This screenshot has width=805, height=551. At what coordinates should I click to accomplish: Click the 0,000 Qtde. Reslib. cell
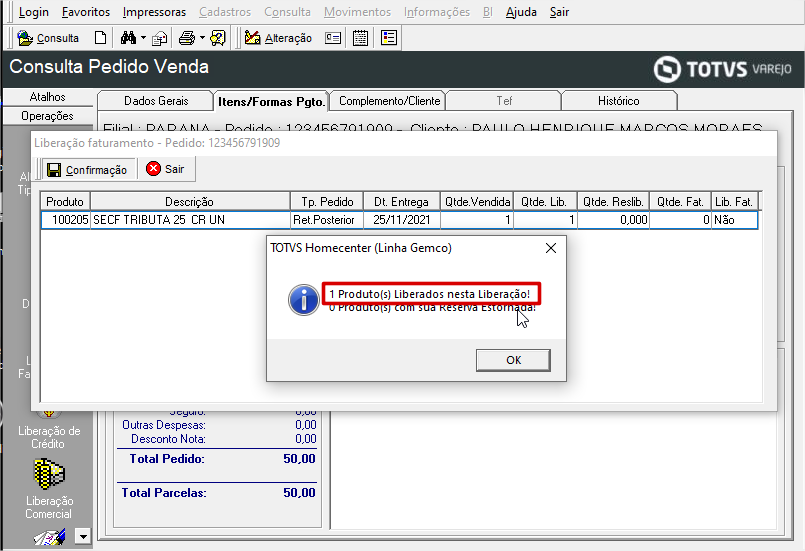click(x=614, y=220)
